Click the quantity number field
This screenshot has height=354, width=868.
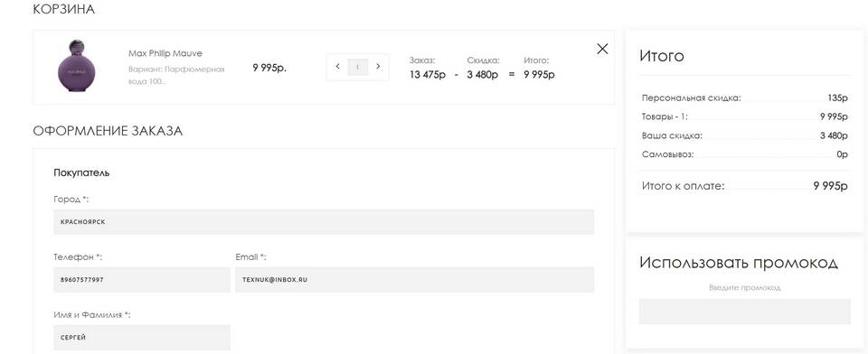pyautogui.click(x=358, y=67)
